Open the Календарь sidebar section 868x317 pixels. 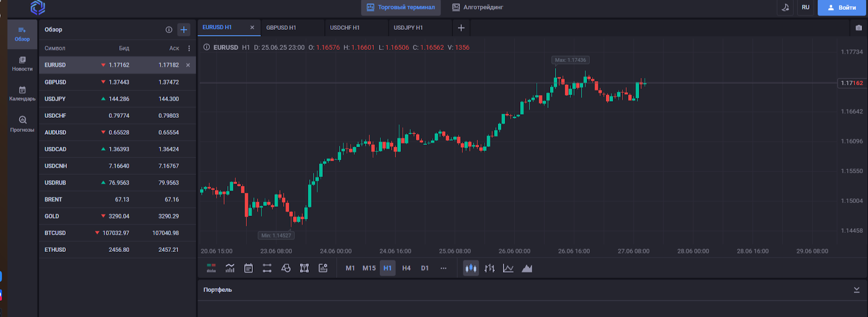click(22, 93)
